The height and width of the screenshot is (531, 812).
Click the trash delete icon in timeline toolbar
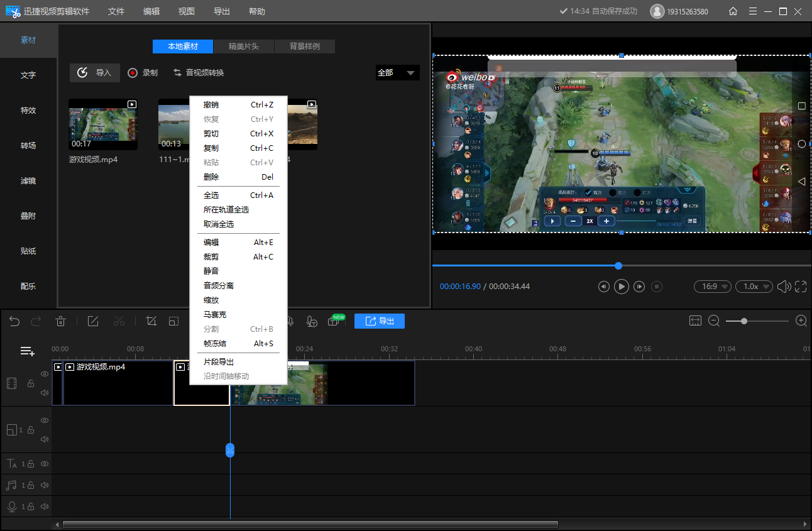[x=61, y=321]
